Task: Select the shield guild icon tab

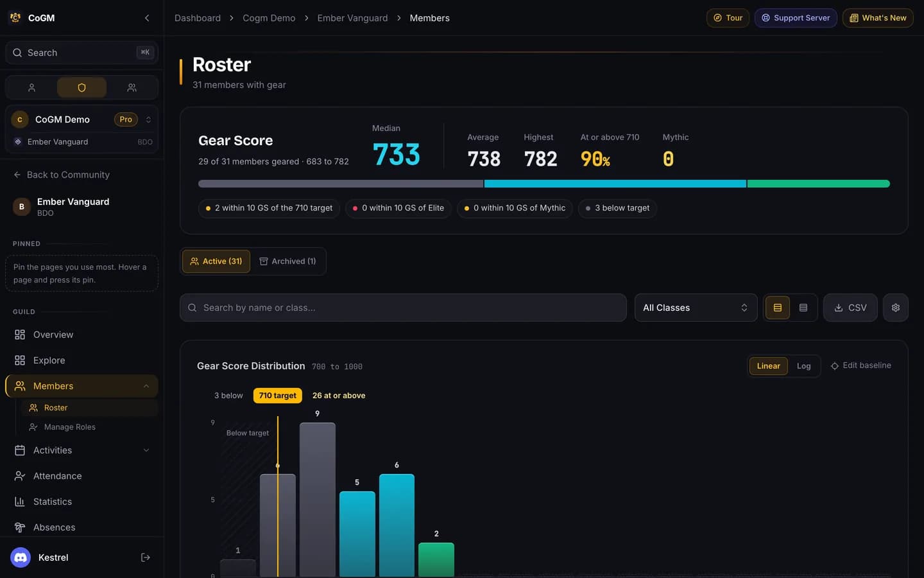Action: click(x=81, y=87)
